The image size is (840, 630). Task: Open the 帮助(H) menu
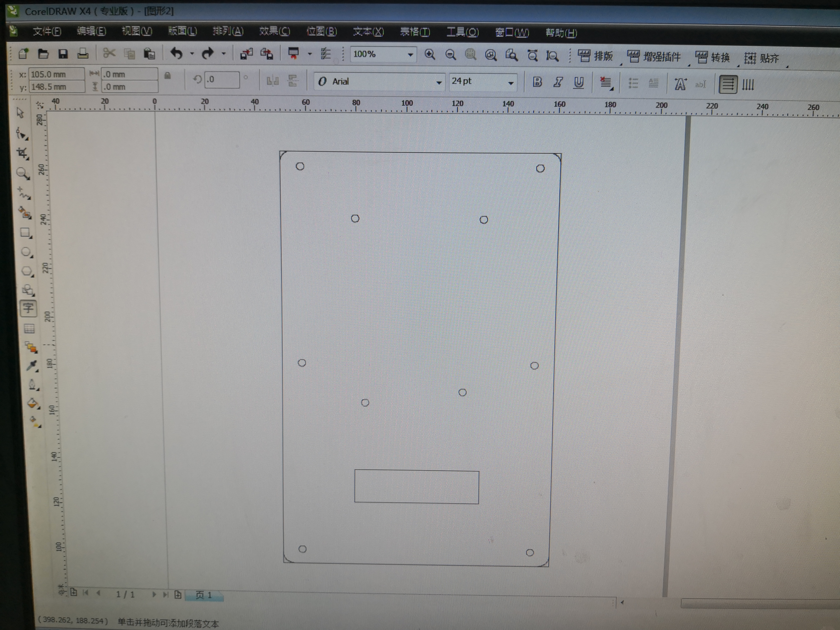click(x=561, y=33)
